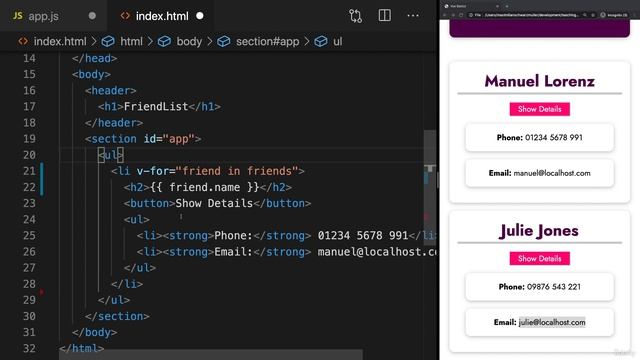Click the closing </html> tag

click(x=81, y=349)
